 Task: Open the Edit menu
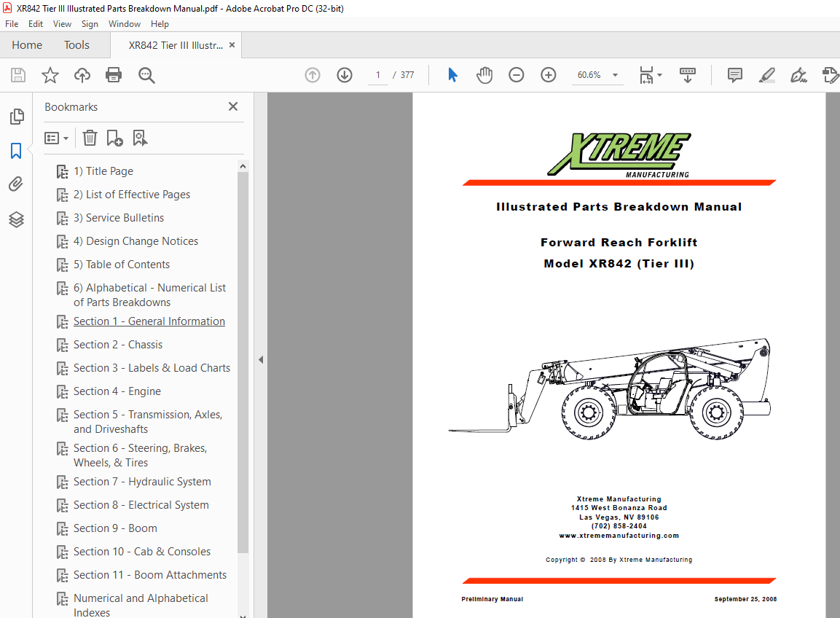(36, 24)
